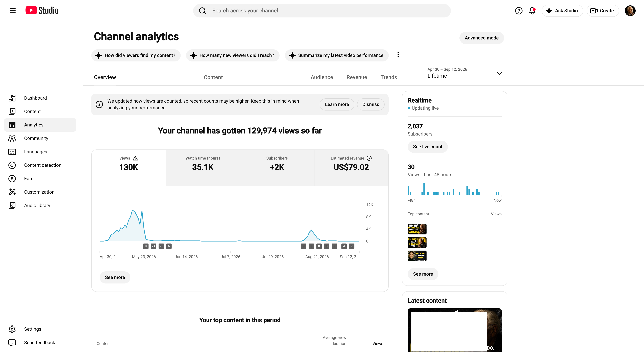Click the help question mark icon
This screenshot has height=352, width=644.
pos(519,11)
